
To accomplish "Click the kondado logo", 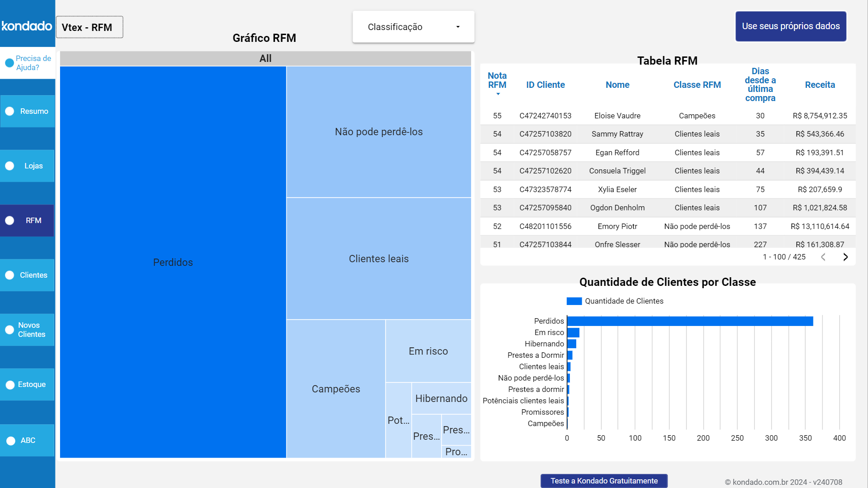I will 27,26.
